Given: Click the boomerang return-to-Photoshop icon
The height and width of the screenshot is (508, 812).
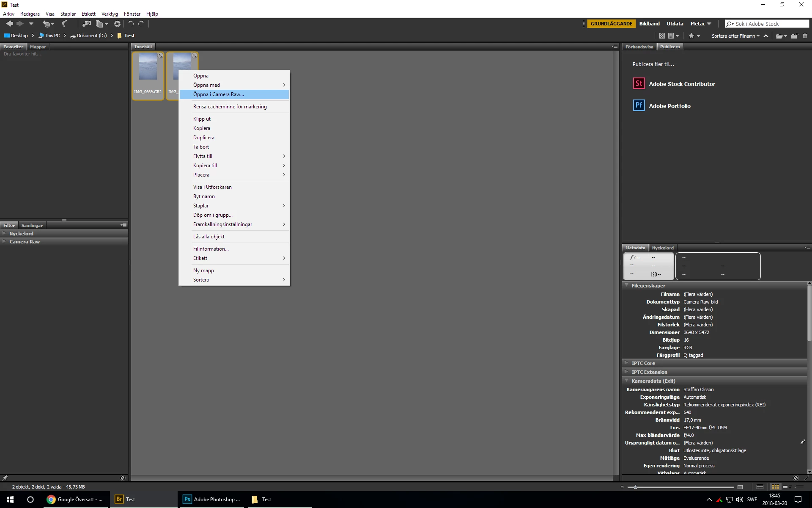Looking at the screenshot, I should [65, 24].
